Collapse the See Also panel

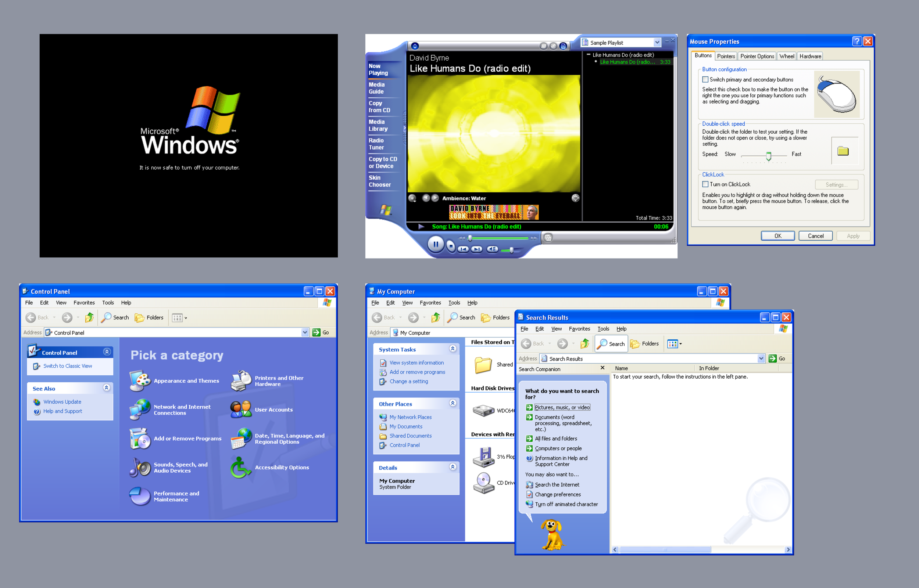pos(107,388)
